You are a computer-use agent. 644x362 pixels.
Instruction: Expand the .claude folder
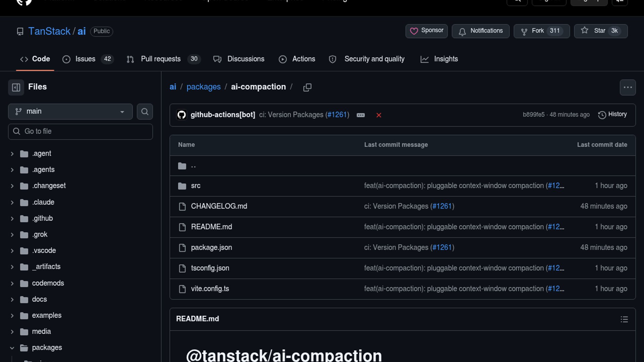(12, 202)
